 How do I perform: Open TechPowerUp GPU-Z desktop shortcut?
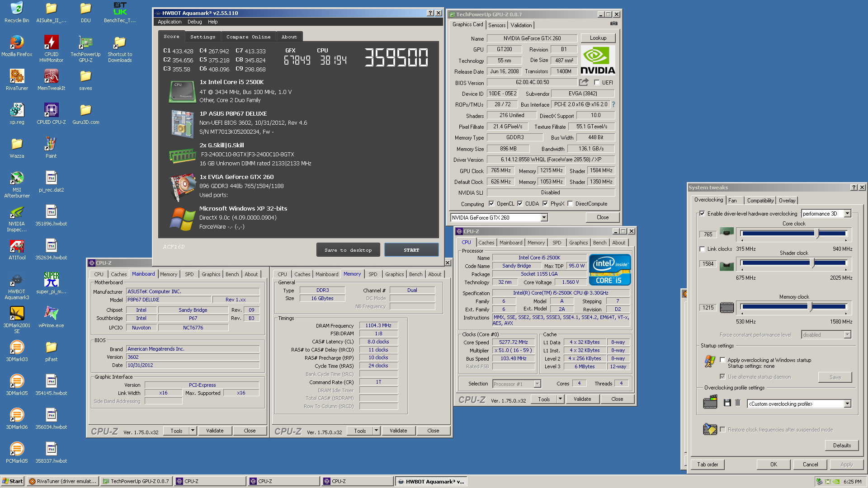85,49
